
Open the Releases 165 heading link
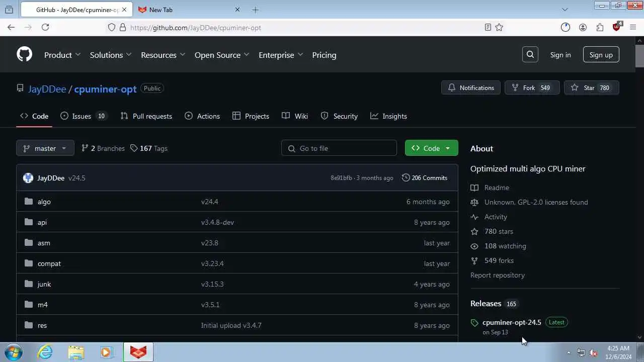pyautogui.click(x=494, y=304)
